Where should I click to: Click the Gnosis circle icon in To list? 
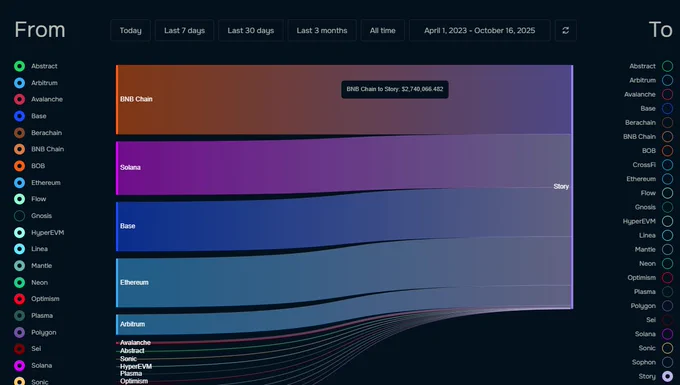point(667,207)
